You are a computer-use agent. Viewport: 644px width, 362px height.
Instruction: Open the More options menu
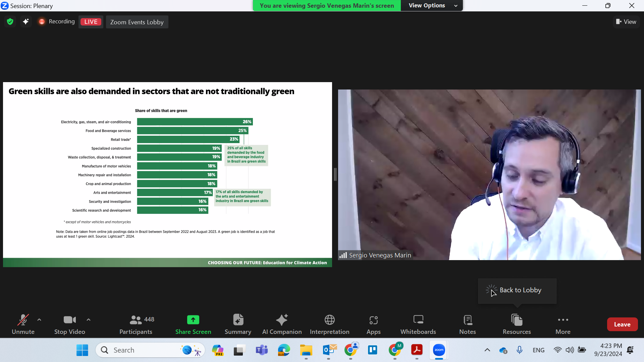click(x=563, y=324)
